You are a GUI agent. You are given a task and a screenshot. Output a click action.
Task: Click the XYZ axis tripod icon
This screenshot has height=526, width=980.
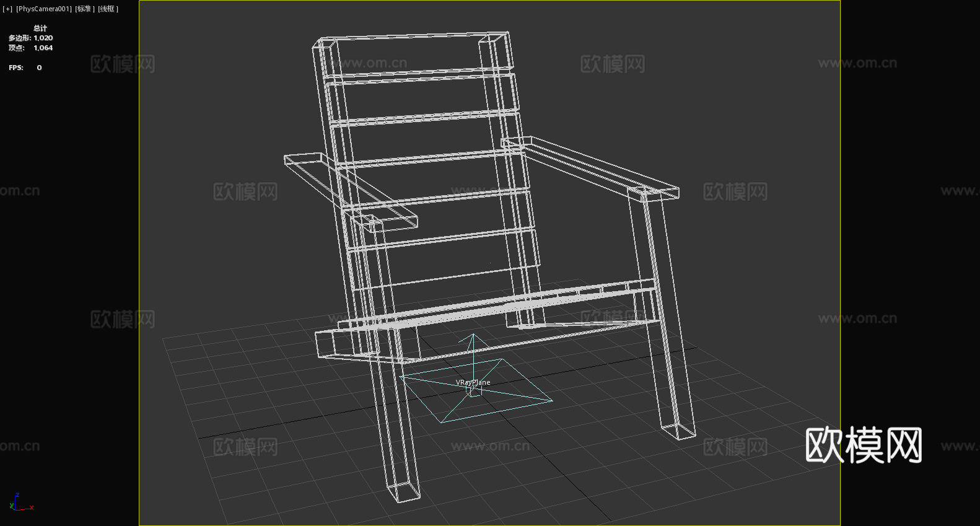coord(20,502)
